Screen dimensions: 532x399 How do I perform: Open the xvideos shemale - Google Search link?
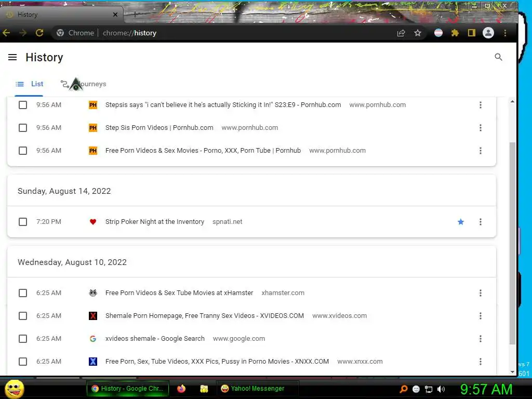click(155, 339)
